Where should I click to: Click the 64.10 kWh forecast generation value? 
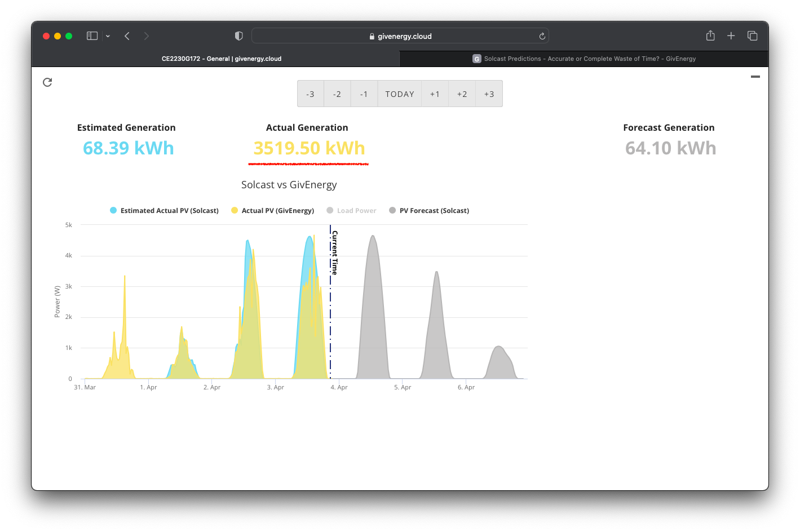click(x=670, y=148)
